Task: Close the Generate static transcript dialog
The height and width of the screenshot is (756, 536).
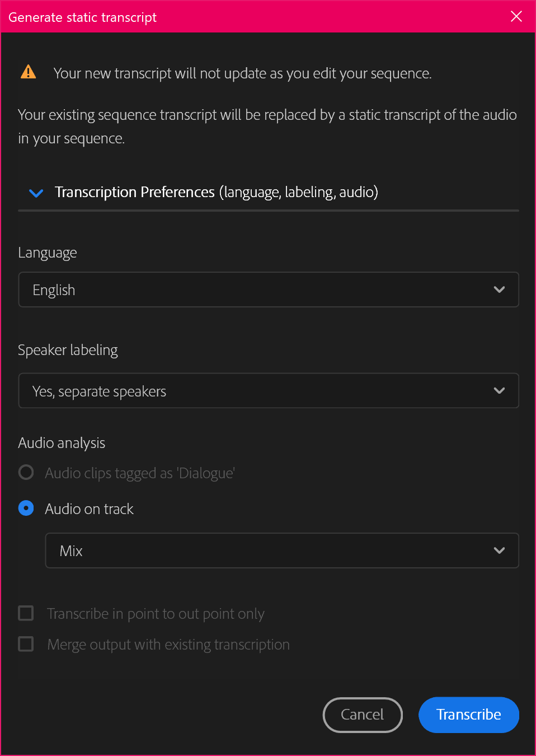Action: click(516, 16)
